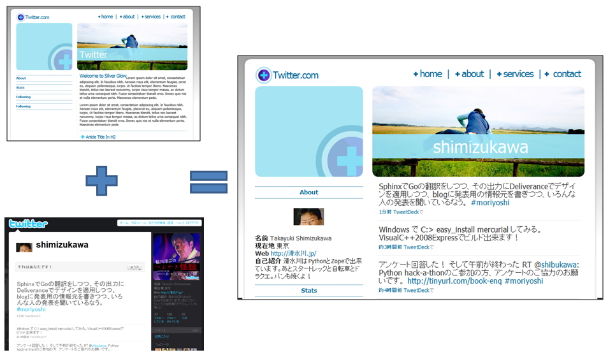Click 設定 link in original Twitter page nav
This screenshot has width=608, height=364.
point(170,222)
